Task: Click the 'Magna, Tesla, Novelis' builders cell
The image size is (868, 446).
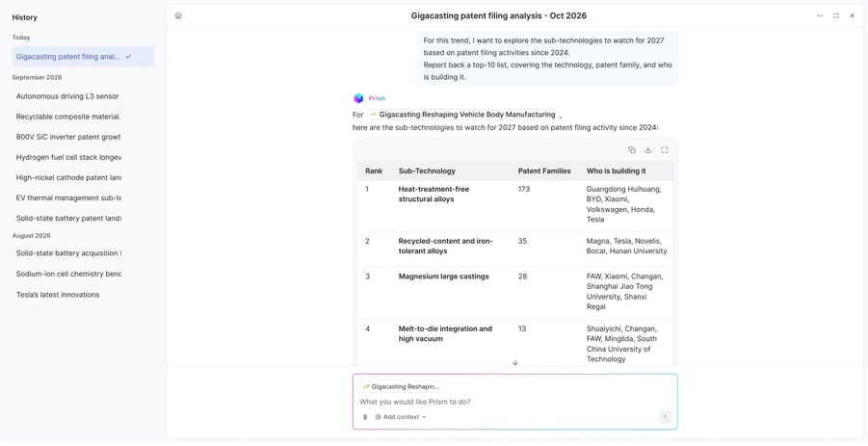Action: (x=626, y=247)
